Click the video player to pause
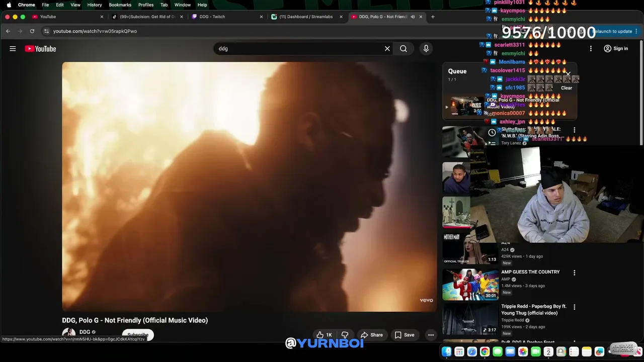 tap(250, 187)
